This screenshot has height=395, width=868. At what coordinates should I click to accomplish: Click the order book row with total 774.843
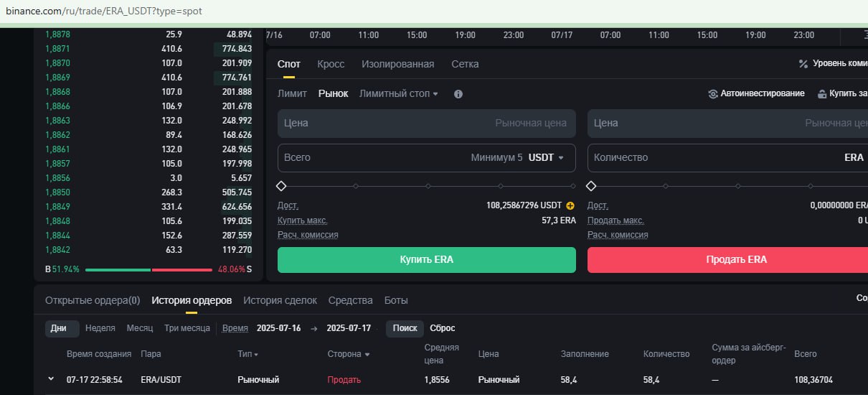148,49
